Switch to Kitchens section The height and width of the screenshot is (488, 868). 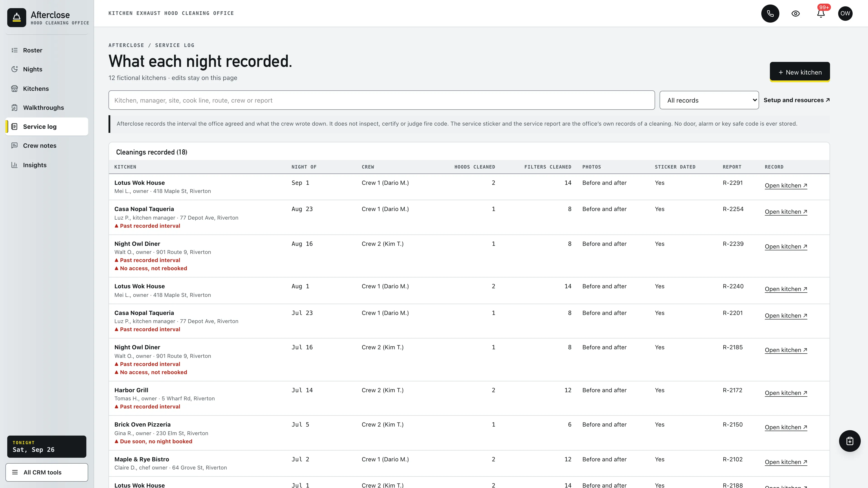pos(47,89)
